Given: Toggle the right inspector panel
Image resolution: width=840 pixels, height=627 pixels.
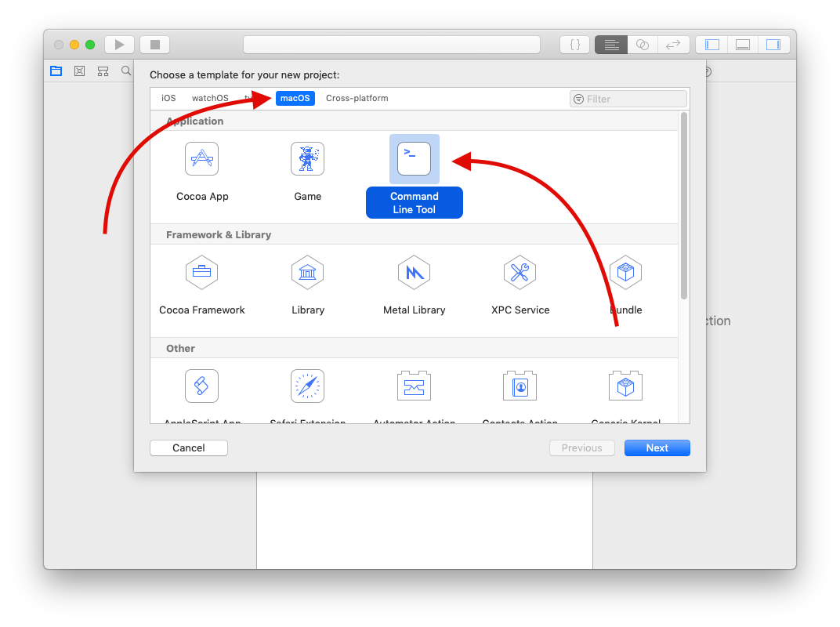Looking at the screenshot, I should (x=773, y=45).
